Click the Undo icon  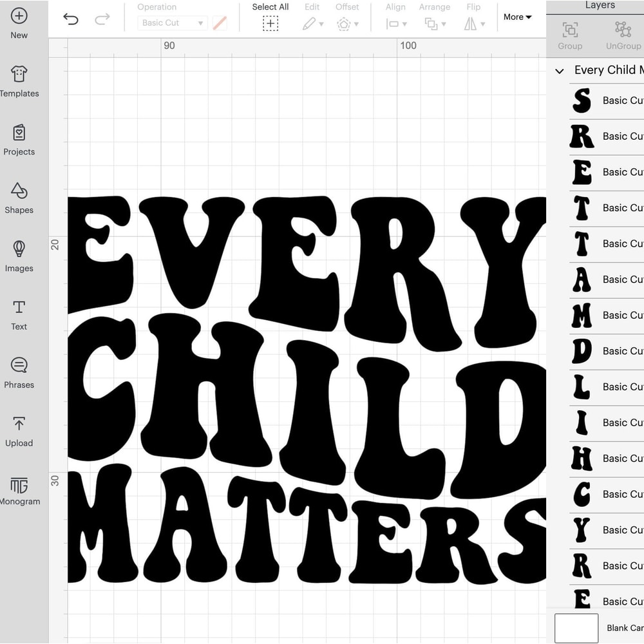point(71,19)
